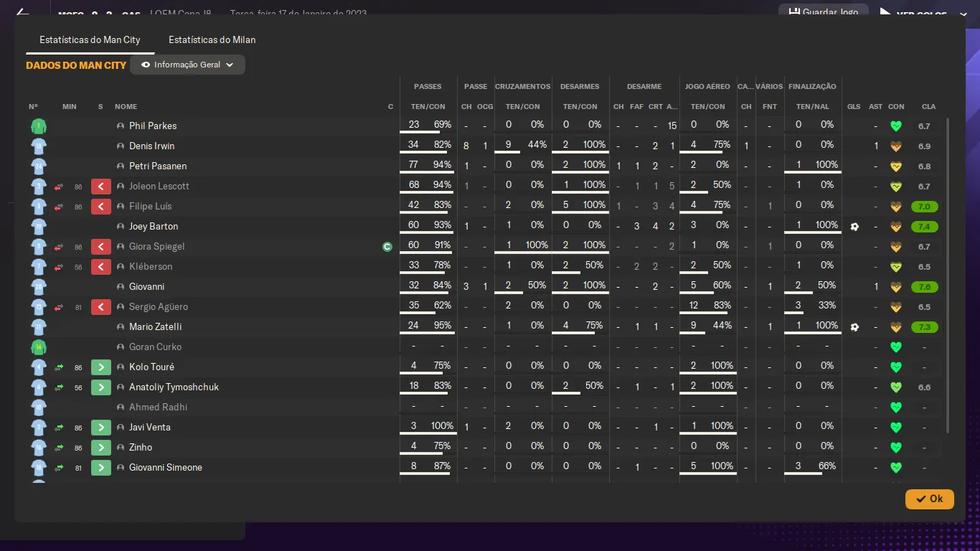Sort by the GLS goals column
This screenshot has height=551, width=980.
point(854,107)
